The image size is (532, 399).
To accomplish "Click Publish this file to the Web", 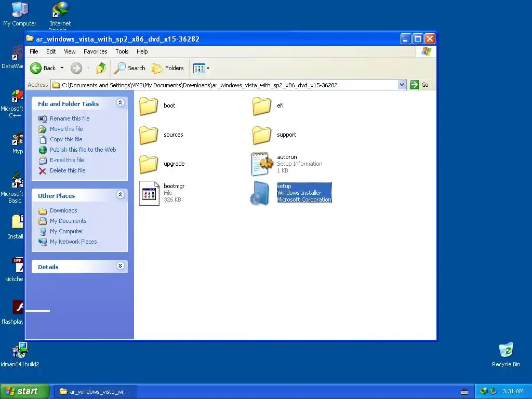I will click(83, 150).
